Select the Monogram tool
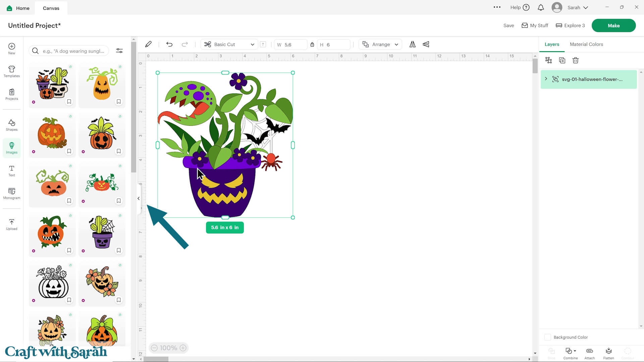This screenshot has height=362, width=644. (11, 193)
